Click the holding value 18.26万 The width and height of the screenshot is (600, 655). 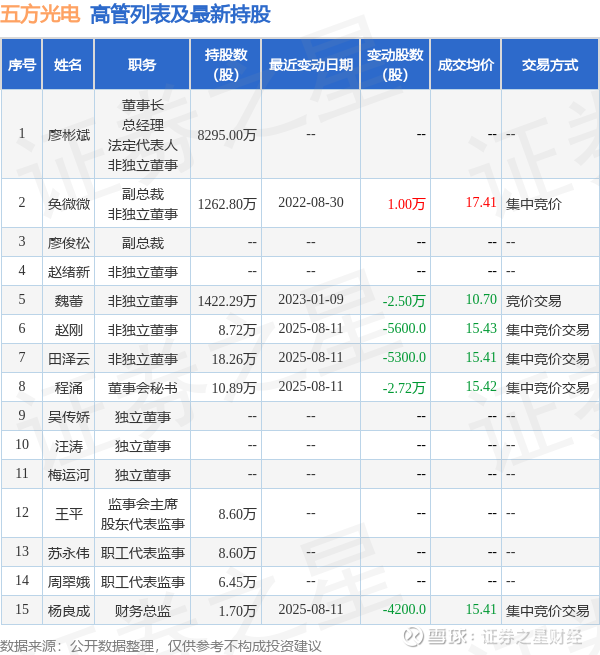pos(234,359)
